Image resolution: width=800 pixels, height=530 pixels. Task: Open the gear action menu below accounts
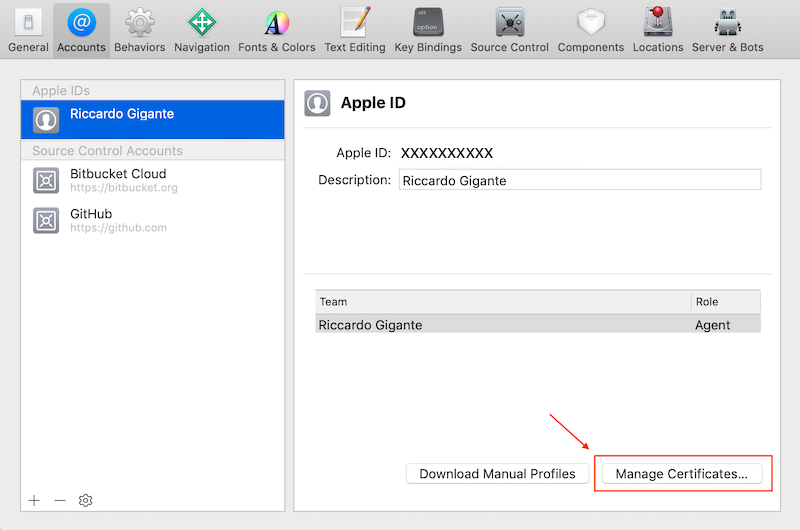point(86,500)
